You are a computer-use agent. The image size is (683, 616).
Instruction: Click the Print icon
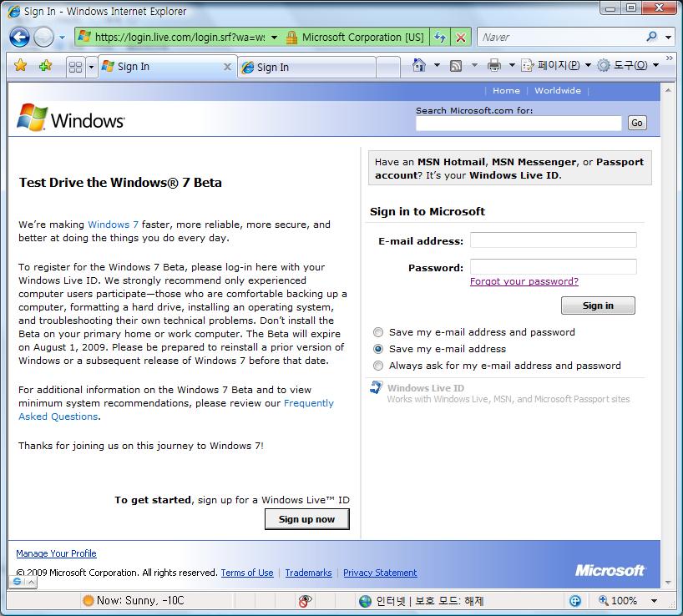(494, 65)
